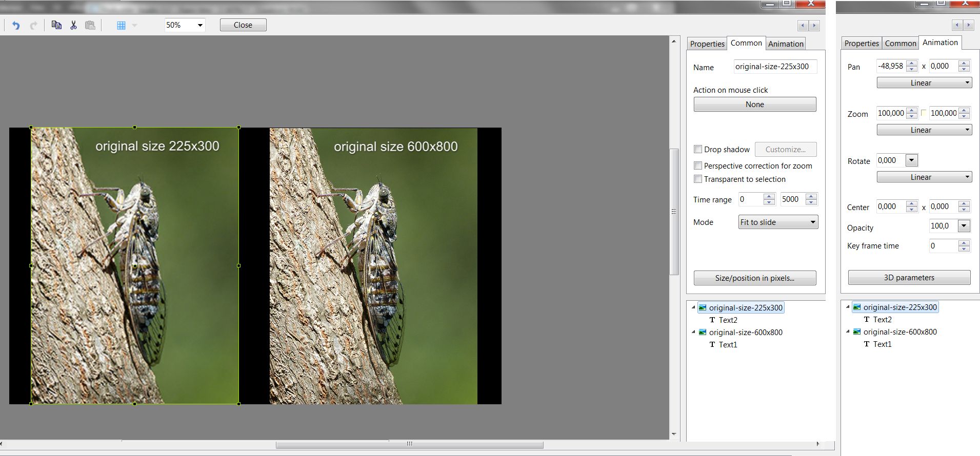Screen dimensions: 980x456
Task: Enable Perspective correction for zoom
Action: (x=698, y=166)
